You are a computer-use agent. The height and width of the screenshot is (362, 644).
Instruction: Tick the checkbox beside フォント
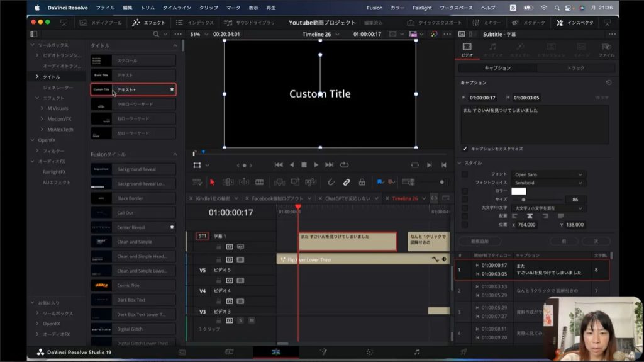pos(465,174)
